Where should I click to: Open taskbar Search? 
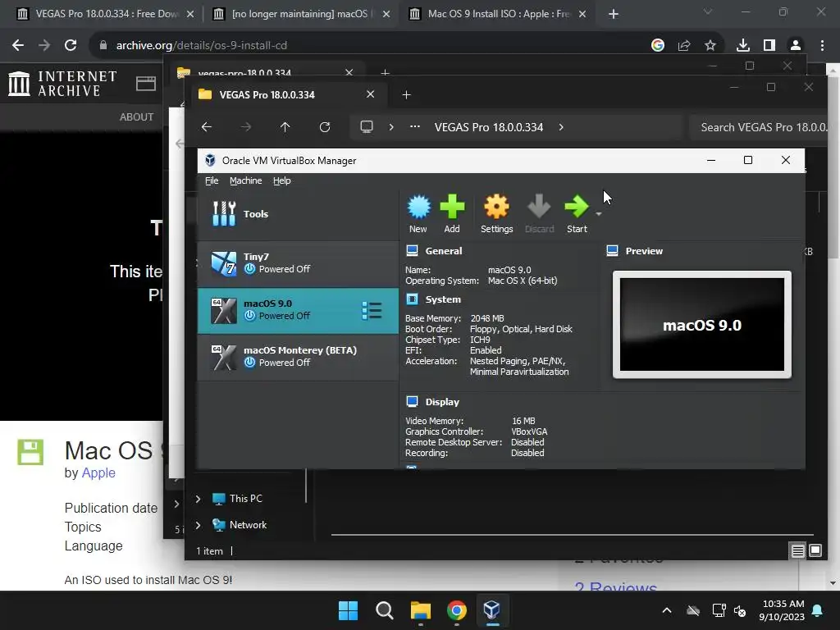click(x=384, y=610)
